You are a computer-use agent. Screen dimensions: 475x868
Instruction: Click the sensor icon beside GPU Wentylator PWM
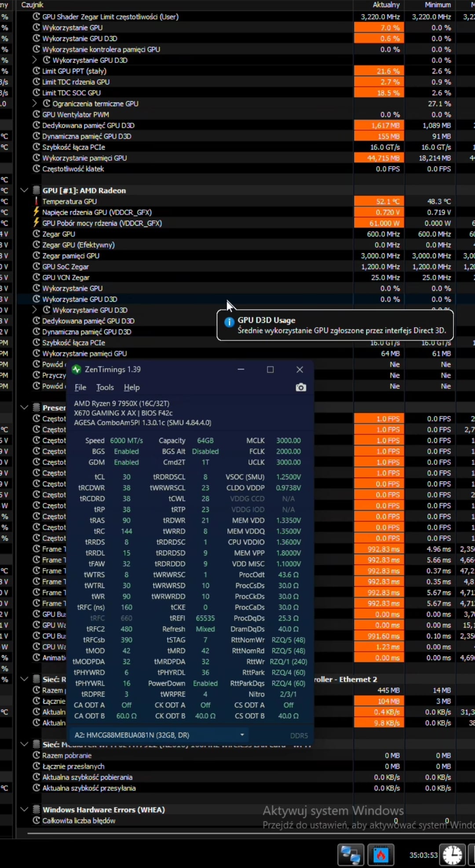37,114
